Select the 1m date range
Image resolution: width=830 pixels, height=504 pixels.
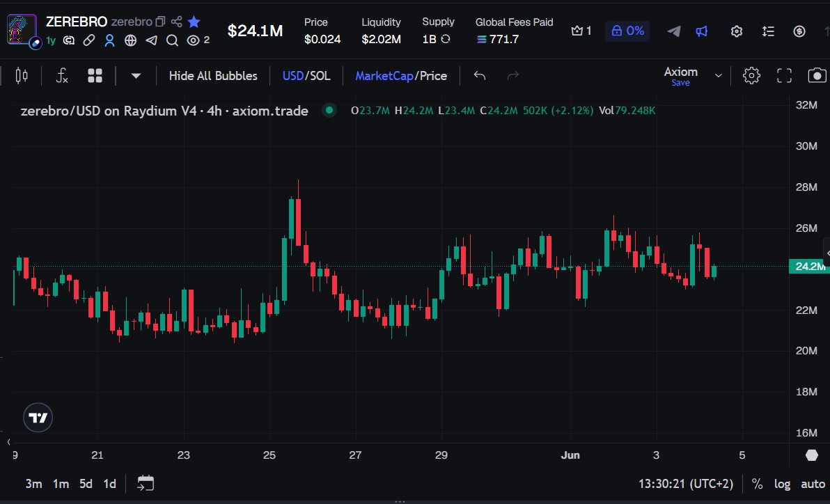61,483
